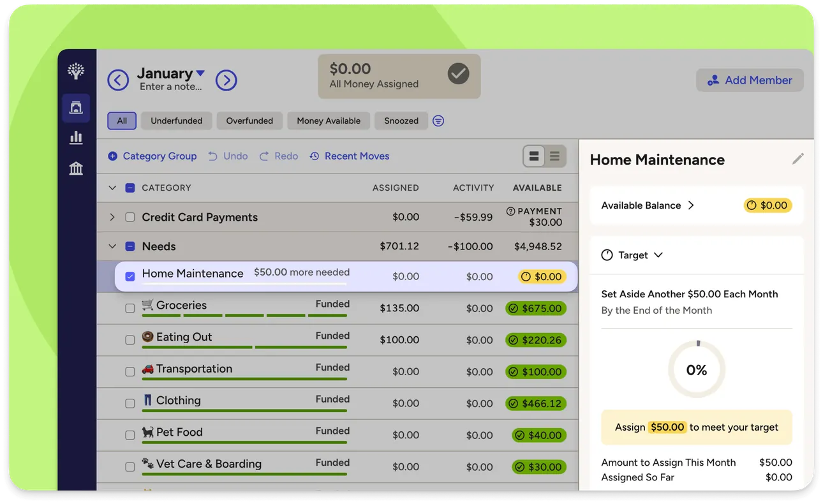Screen dimensions: 823x504
Task: Click the Clothing jeans emoji
Action: pos(148,400)
